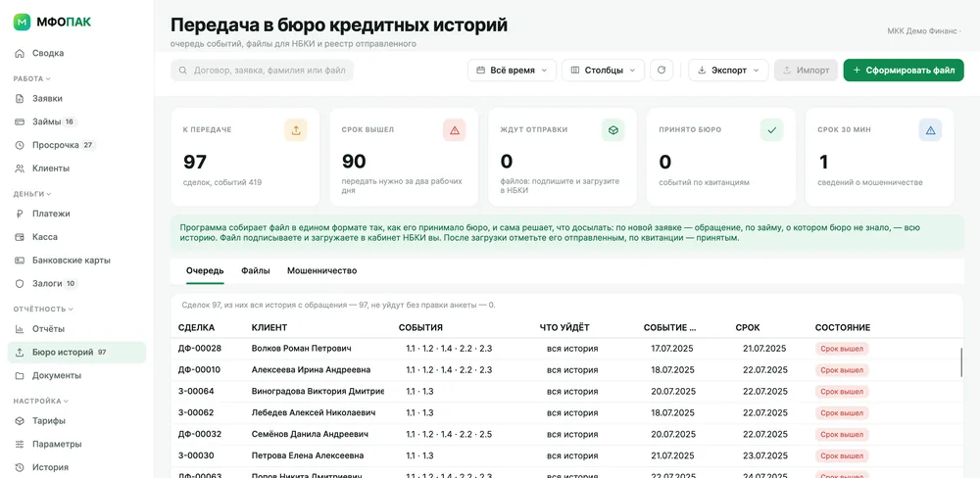This screenshot has width=980, height=478.
Task: Open the Всё время period dropdown
Action: 512,70
